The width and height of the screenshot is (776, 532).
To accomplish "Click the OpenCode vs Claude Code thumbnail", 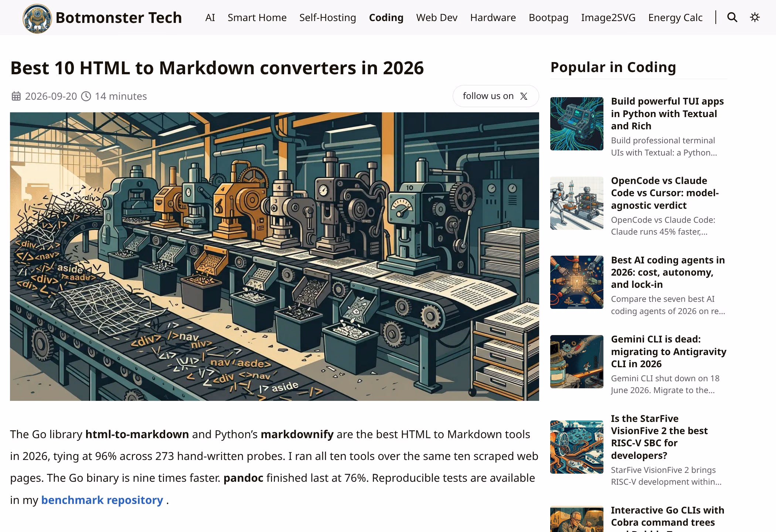I will point(576,203).
